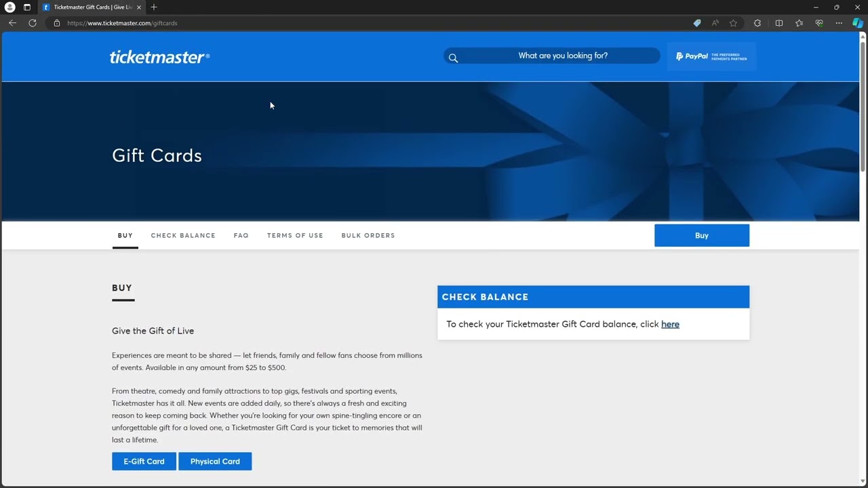Activate the Read aloud icon
Screen dimensions: 868x488
tap(715, 23)
